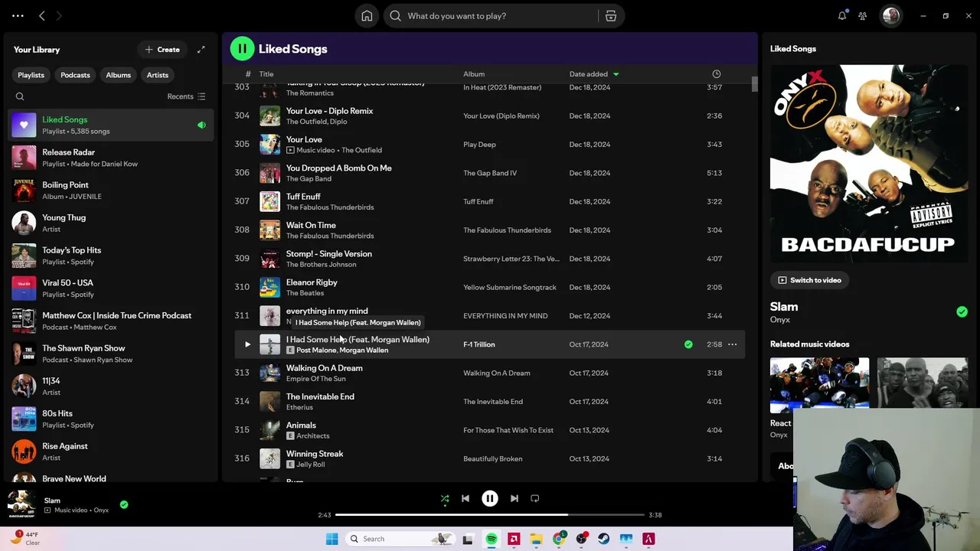Open Young Thug artist
This screenshot has width=980, height=551.
111,223
